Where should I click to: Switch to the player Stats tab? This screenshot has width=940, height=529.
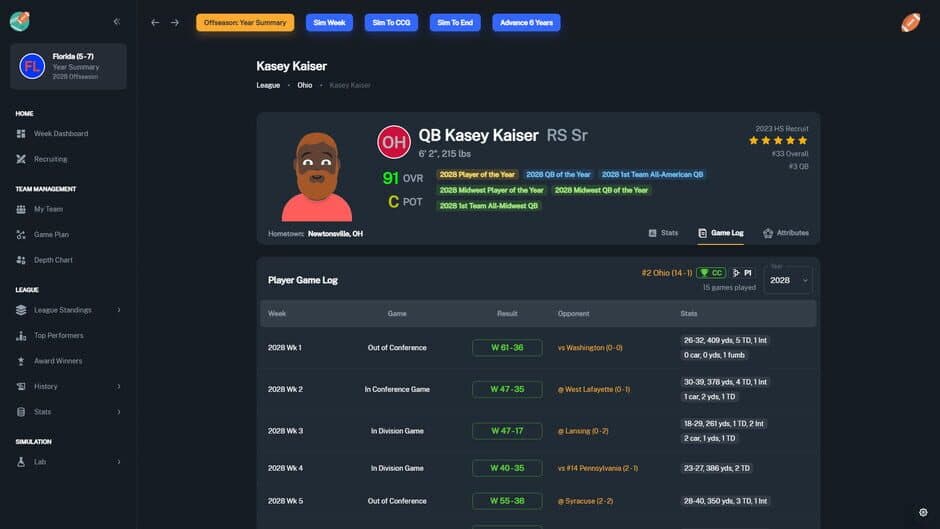point(663,233)
